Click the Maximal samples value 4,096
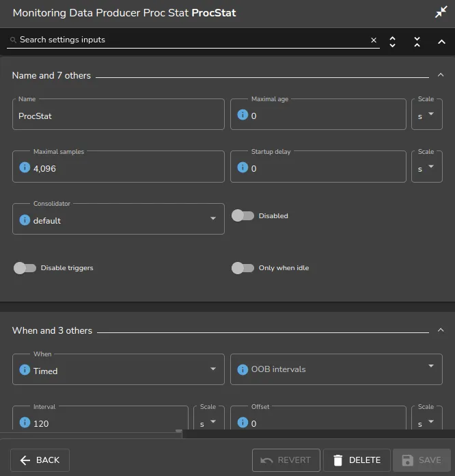The width and height of the screenshot is (455, 476). [x=44, y=168]
